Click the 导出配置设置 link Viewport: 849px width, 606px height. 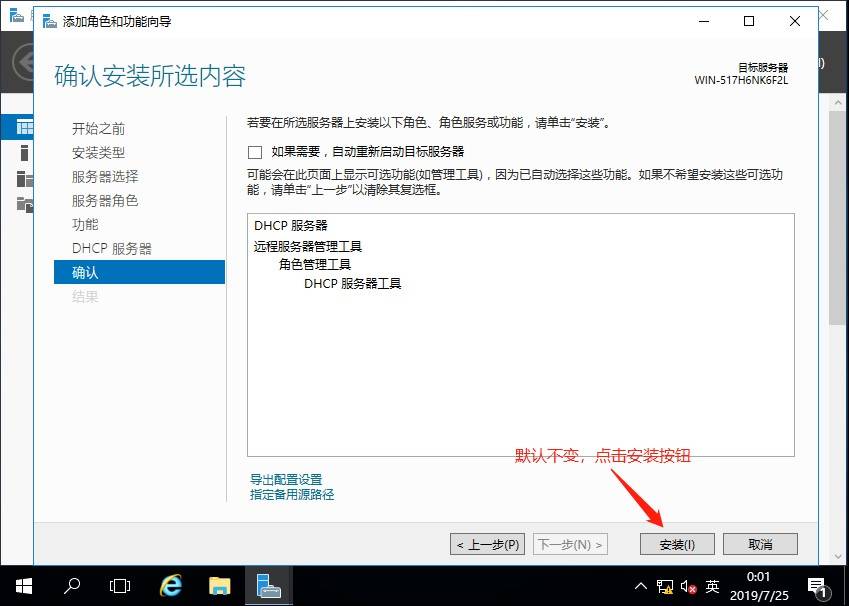286,479
